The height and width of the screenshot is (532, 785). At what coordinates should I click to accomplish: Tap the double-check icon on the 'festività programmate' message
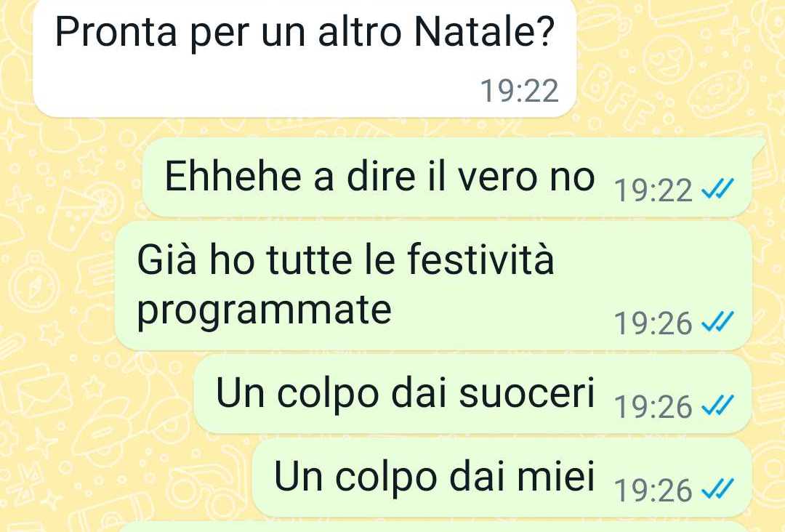point(717,322)
